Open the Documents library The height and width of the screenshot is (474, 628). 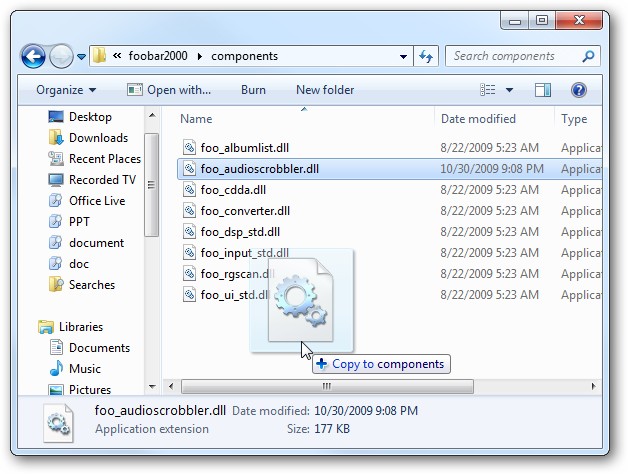click(x=99, y=348)
